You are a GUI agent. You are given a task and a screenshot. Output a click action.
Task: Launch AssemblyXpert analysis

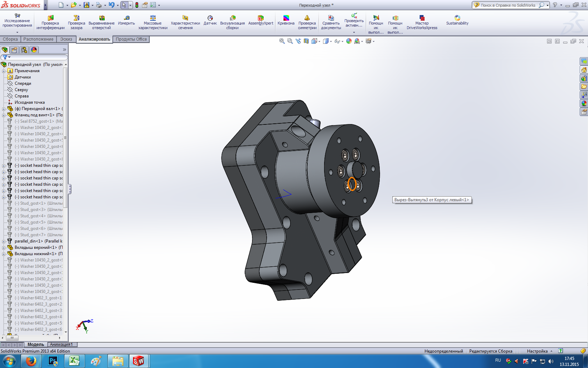point(261,20)
